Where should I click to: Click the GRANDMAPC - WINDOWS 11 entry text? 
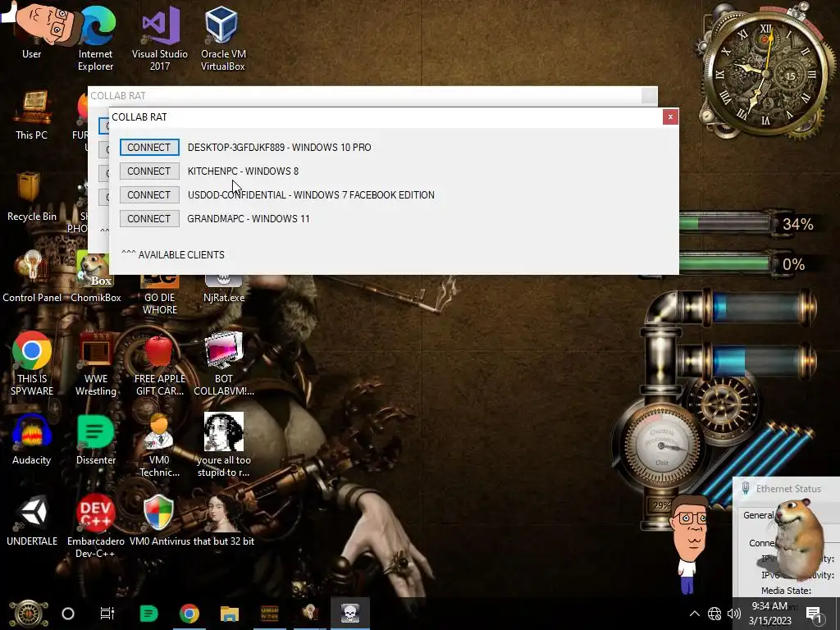click(x=248, y=218)
